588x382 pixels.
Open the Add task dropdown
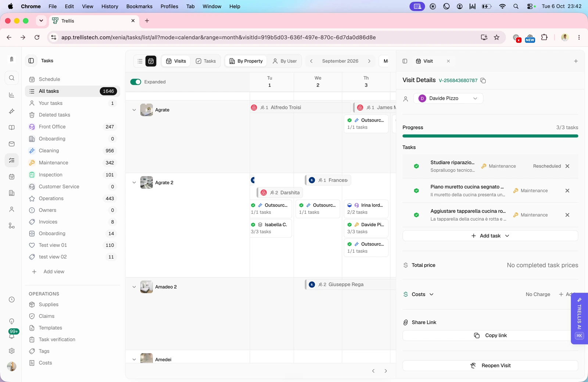point(490,236)
